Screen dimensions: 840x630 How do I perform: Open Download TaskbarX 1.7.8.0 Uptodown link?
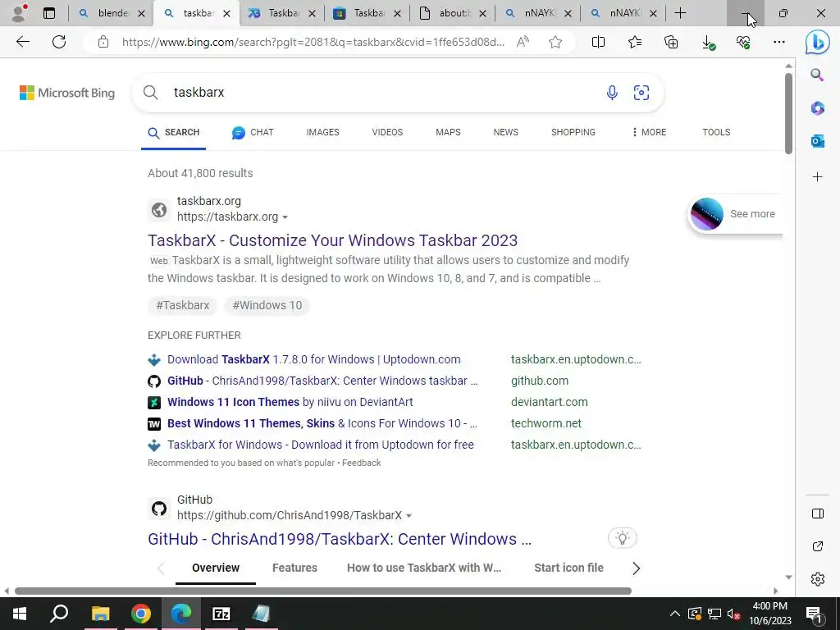coord(314,359)
